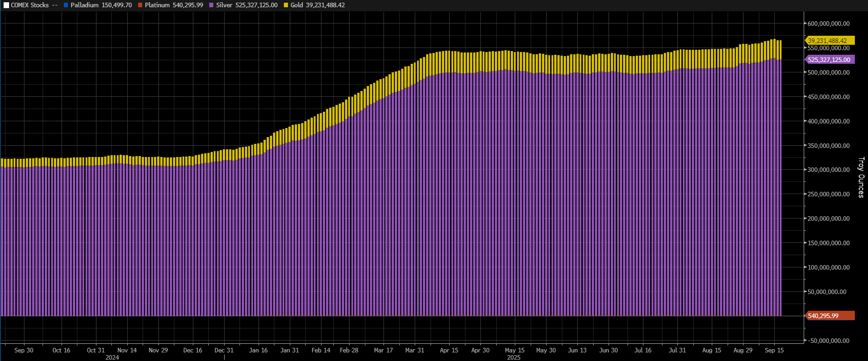This screenshot has width=868, height=361.
Task: Click the Apr 15 date label
Action: [449, 350]
